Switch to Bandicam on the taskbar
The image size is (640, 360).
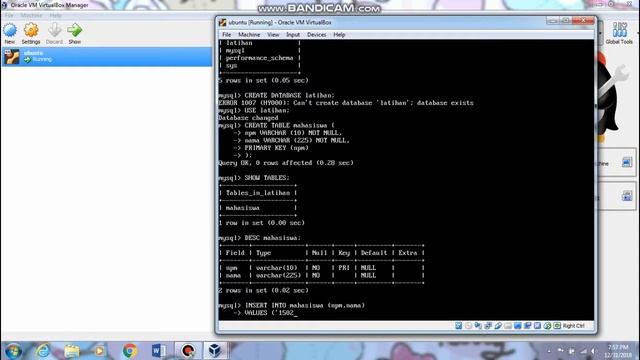click(188, 351)
